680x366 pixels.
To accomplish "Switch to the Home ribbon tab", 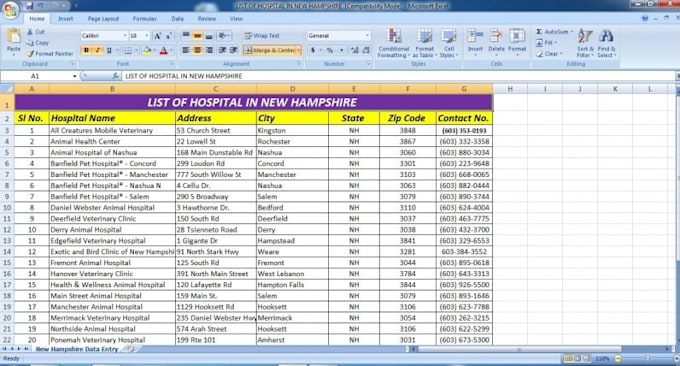I will pyautogui.click(x=36, y=19).
